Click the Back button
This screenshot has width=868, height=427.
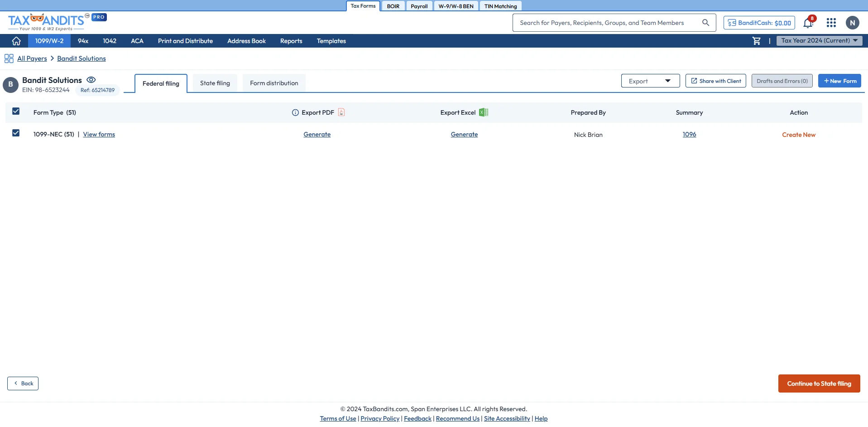click(x=23, y=383)
